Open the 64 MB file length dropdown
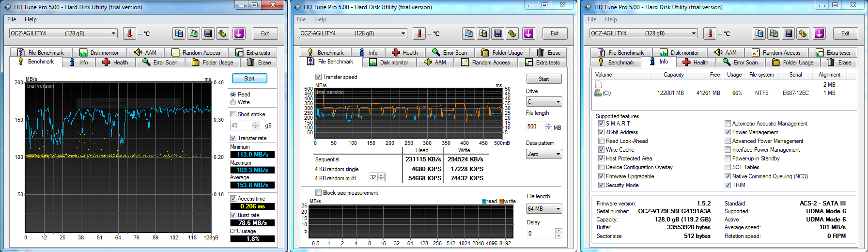This screenshot has width=868, height=252. tap(544, 209)
